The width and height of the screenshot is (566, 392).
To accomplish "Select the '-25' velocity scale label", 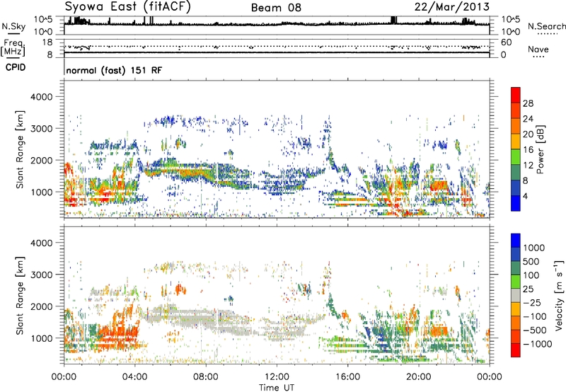I will (x=532, y=303).
